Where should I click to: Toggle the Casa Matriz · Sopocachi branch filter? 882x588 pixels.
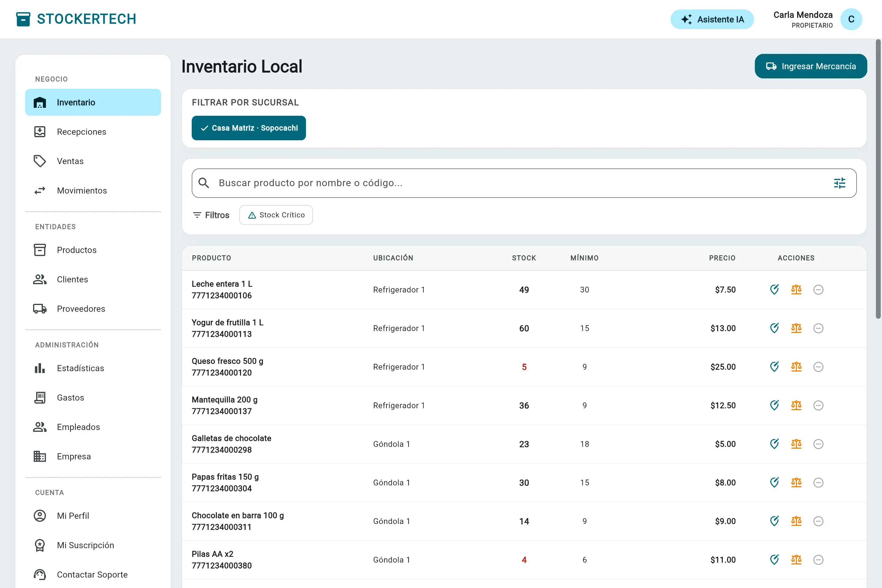coord(249,128)
